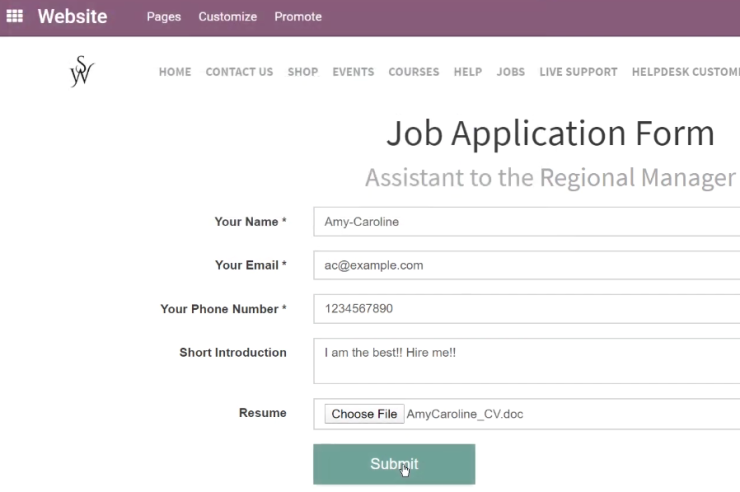Go to the Courses page
The image size is (740, 492).
point(414,72)
